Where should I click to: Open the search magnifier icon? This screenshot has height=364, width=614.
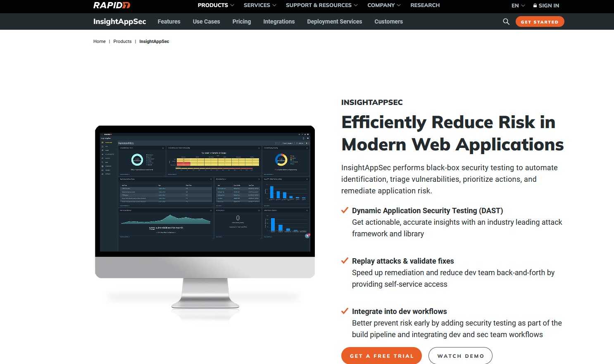coord(506,21)
